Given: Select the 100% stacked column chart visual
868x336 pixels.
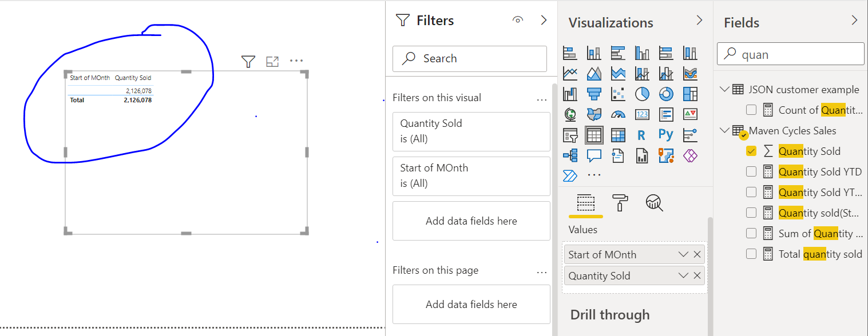Looking at the screenshot, I should (691, 53).
